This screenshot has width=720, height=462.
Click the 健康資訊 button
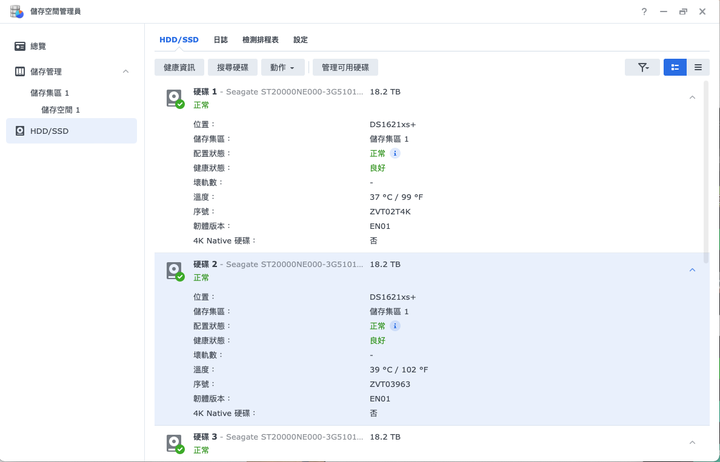(x=180, y=68)
